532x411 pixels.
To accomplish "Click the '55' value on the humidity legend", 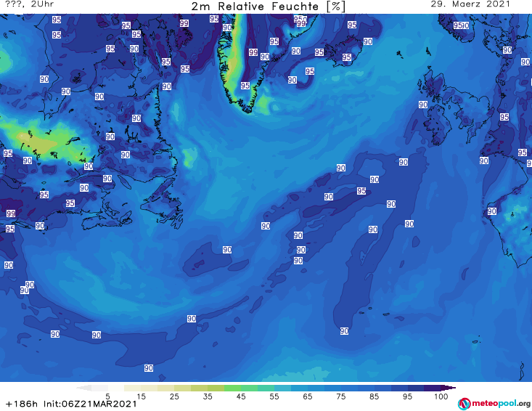I will (274, 396).
